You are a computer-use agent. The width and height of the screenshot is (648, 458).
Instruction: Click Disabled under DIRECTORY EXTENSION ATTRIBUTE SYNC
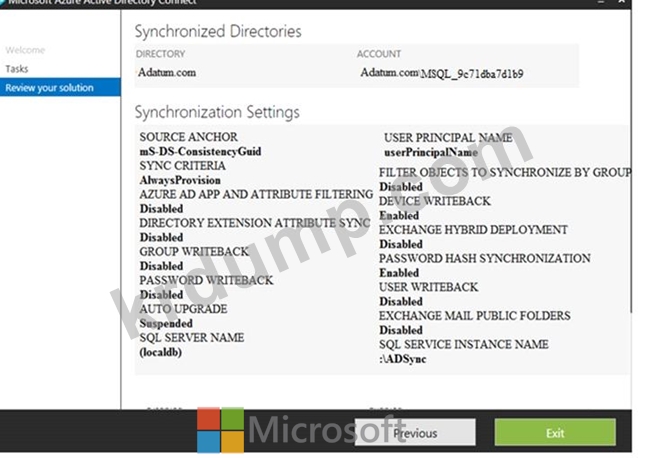pos(162,237)
